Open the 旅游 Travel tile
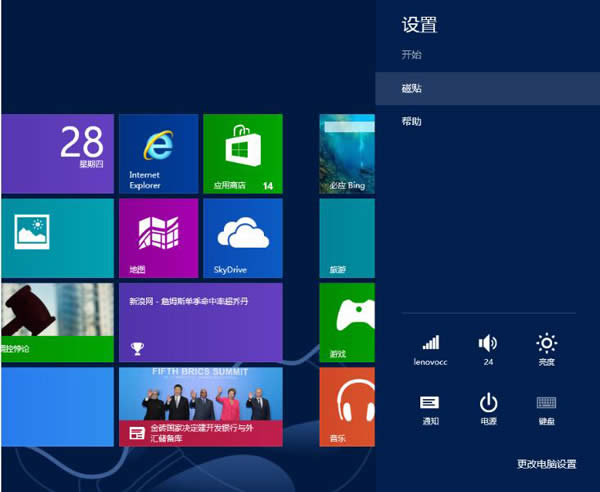Screen dimensions: 600x492 tap(347, 238)
